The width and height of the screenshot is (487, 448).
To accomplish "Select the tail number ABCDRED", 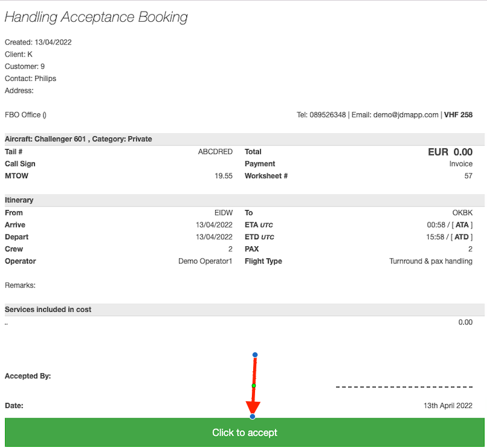I will (x=215, y=152).
